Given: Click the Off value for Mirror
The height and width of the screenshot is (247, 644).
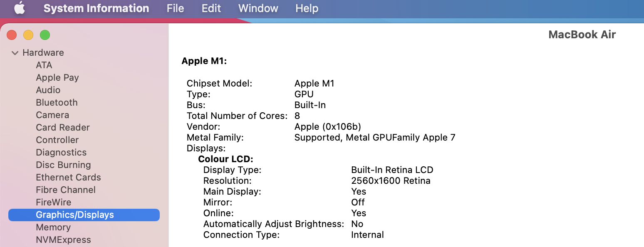Looking at the screenshot, I should coord(358,202).
